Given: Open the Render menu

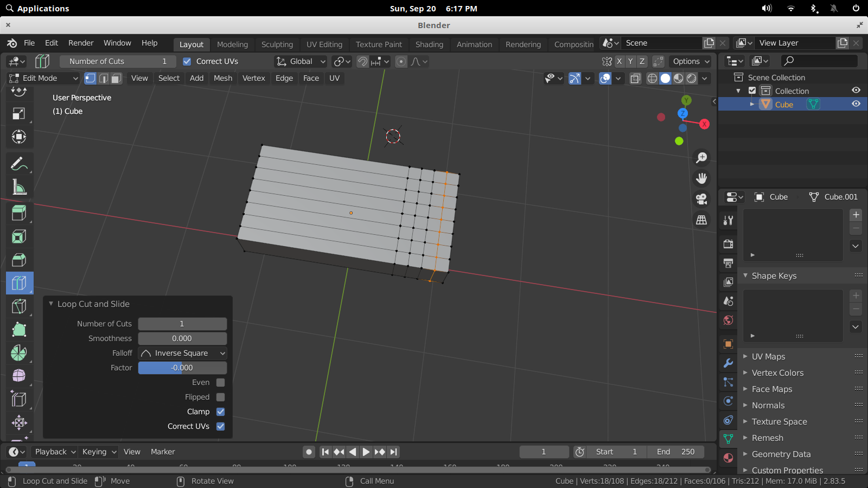Looking at the screenshot, I should pyautogui.click(x=81, y=43).
